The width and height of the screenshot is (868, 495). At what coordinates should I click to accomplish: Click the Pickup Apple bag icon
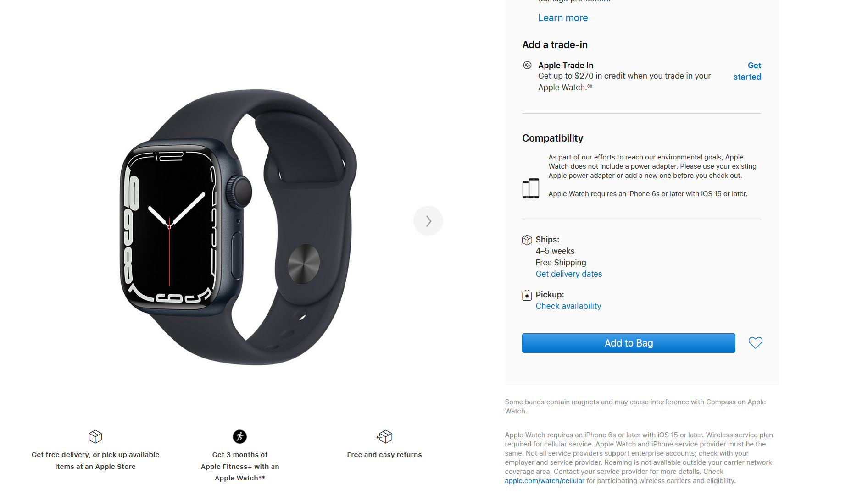[527, 295]
